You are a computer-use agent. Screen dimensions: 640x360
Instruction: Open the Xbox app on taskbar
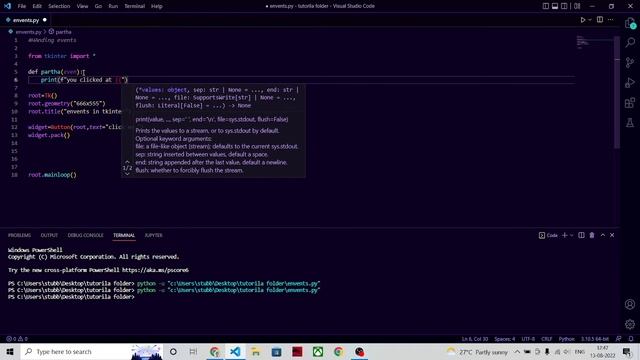coord(318,351)
